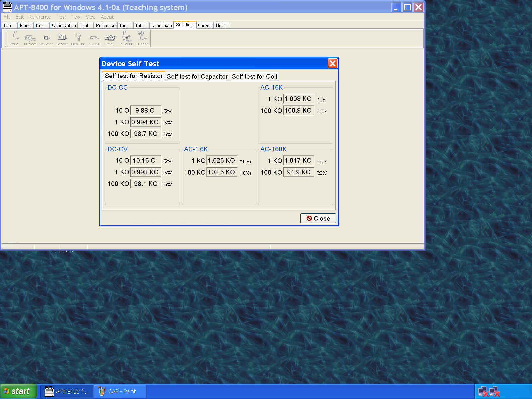Click the DC-CC 10 O value 9.88 O

point(145,110)
